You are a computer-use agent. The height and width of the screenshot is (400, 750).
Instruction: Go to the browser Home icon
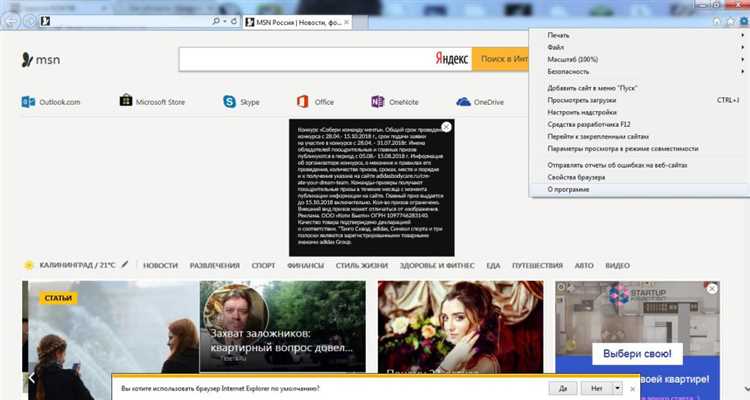point(716,20)
